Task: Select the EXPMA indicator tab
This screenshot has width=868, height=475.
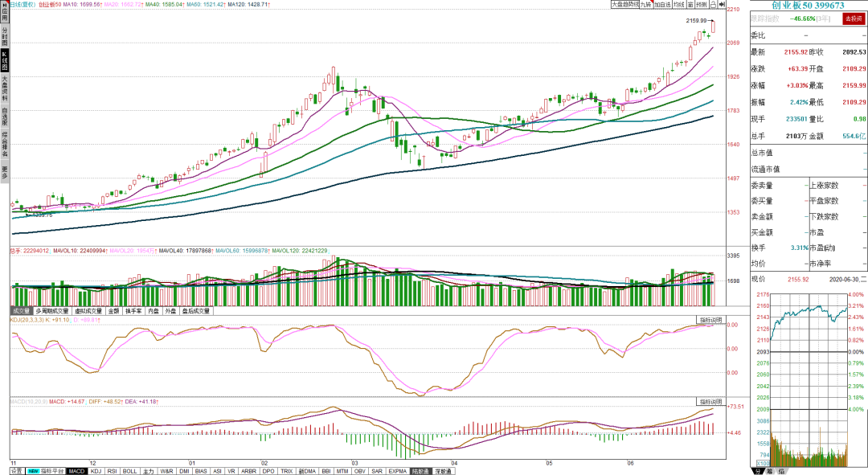Action: tap(398, 471)
